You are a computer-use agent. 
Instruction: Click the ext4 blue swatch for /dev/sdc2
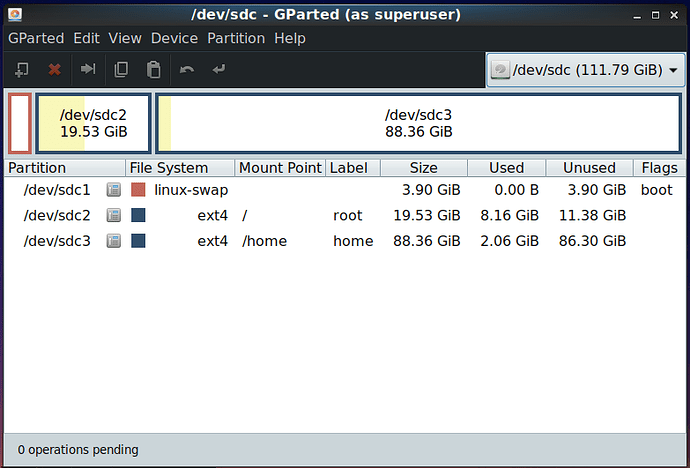138,216
